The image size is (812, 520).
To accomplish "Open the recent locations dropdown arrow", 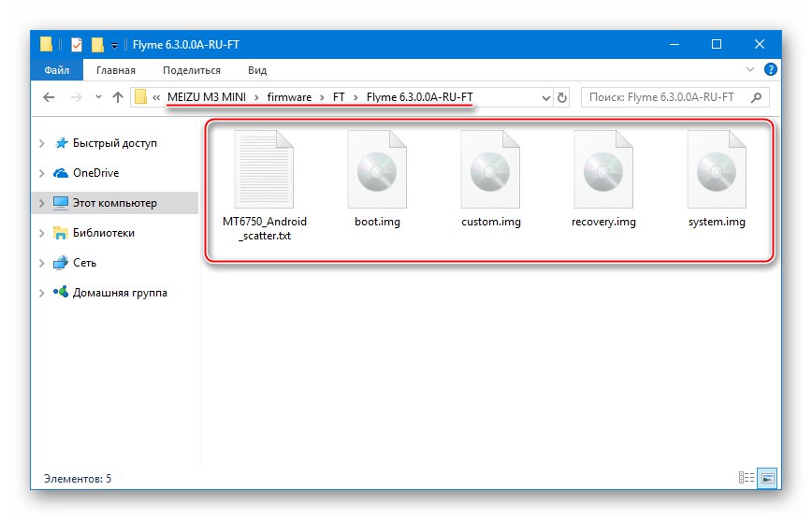I will pyautogui.click(x=98, y=97).
